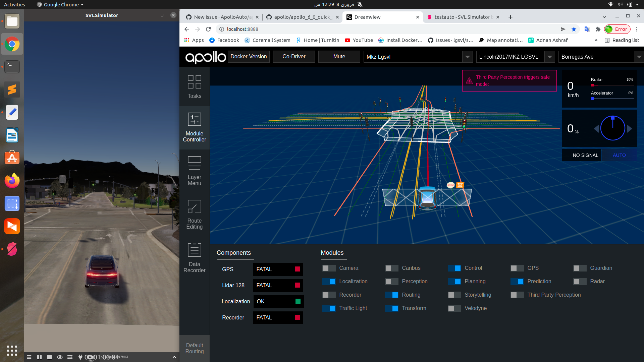The image size is (644, 362).
Task: Open the Borregas Ave map dropdown
Action: tap(640, 57)
